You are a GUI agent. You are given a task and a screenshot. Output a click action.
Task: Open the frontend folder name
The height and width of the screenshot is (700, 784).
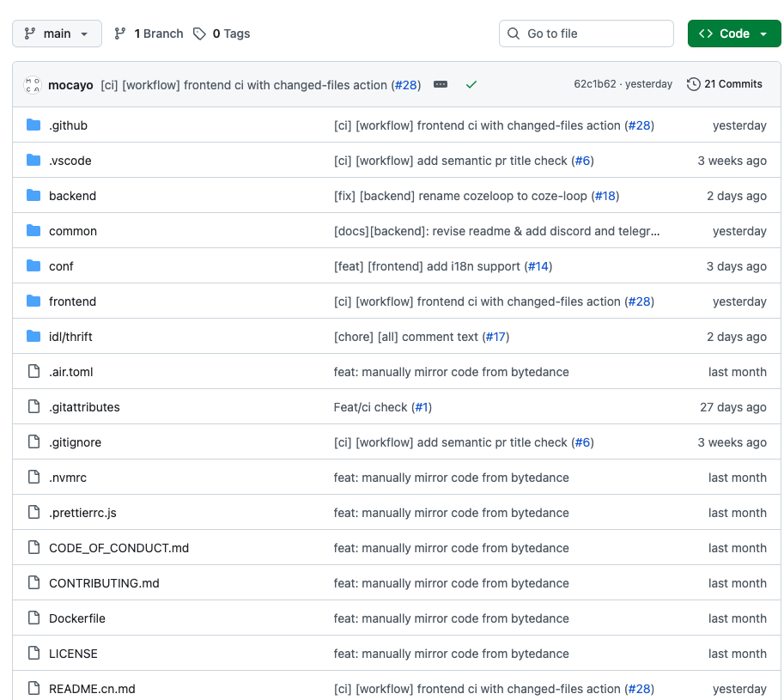(x=72, y=301)
